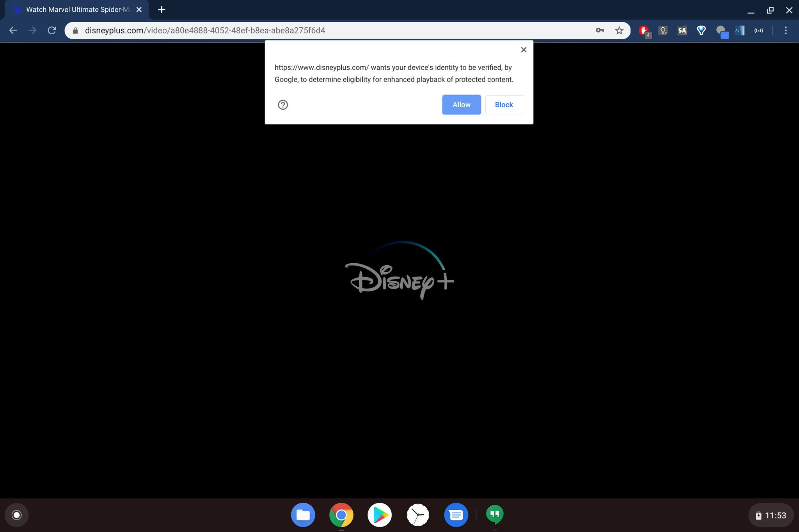Click the blue diamond extension icon
The image size is (799, 532).
click(x=701, y=30)
